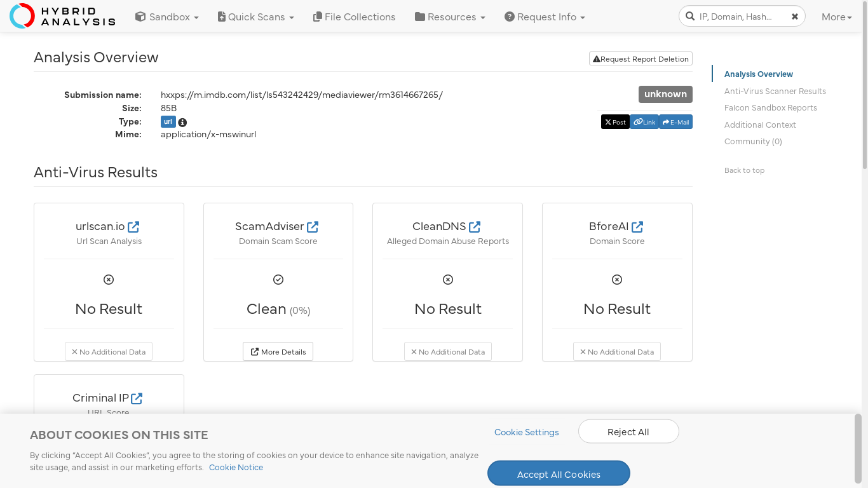Image resolution: width=868 pixels, height=488 pixels.
Task: Jump to Anti-Virus Scanner Results section
Action: pos(775,91)
